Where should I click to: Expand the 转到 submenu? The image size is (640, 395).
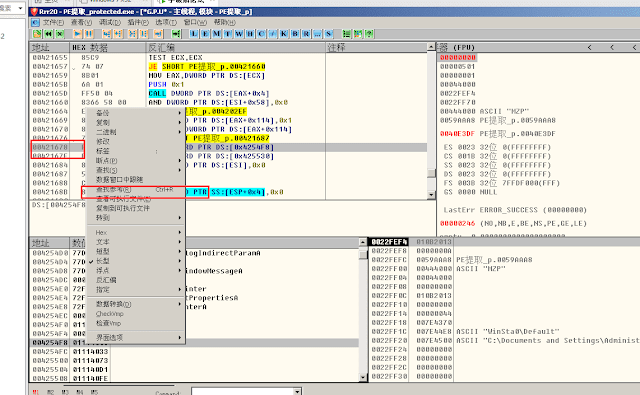pyautogui.click(x=136, y=217)
